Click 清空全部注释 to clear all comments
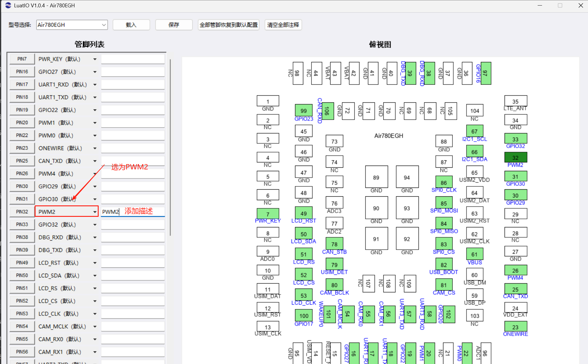Image resolution: width=588 pixels, height=364 pixels. (x=283, y=25)
